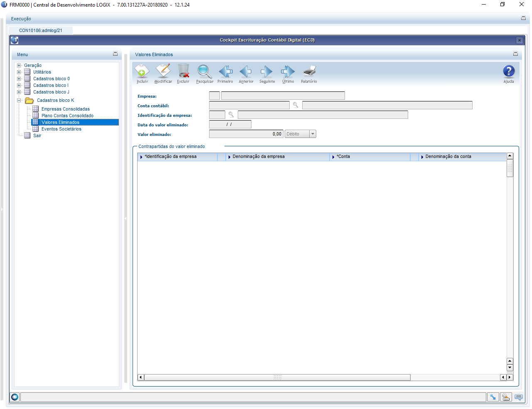Expand the Cadastros bloco J node
This screenshot has width=532, height=409.
coord(19,92)
